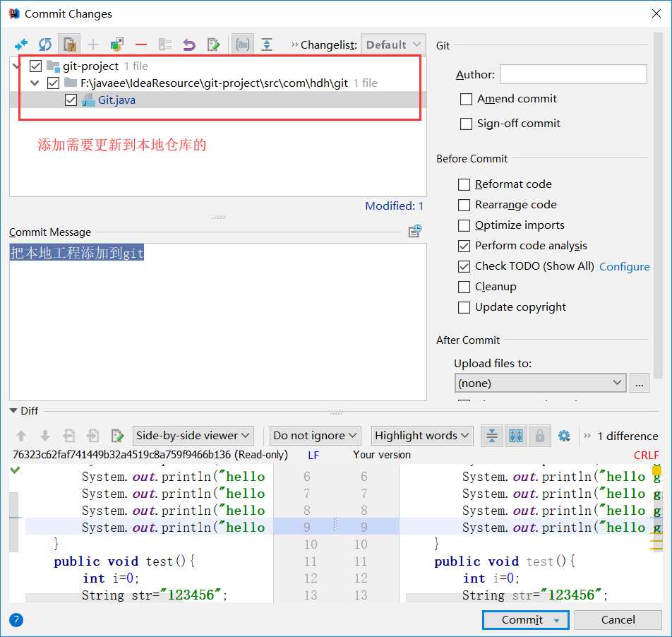Viewport: 672px width, 637px height.
Task: Click the Configure link
Action: point(625,267)
